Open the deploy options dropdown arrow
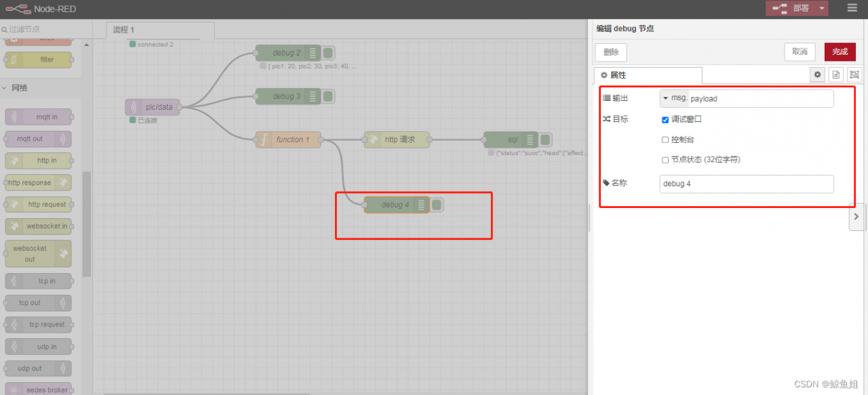Image resolution: width=868 pixels, height=395 pixels. 823,8
